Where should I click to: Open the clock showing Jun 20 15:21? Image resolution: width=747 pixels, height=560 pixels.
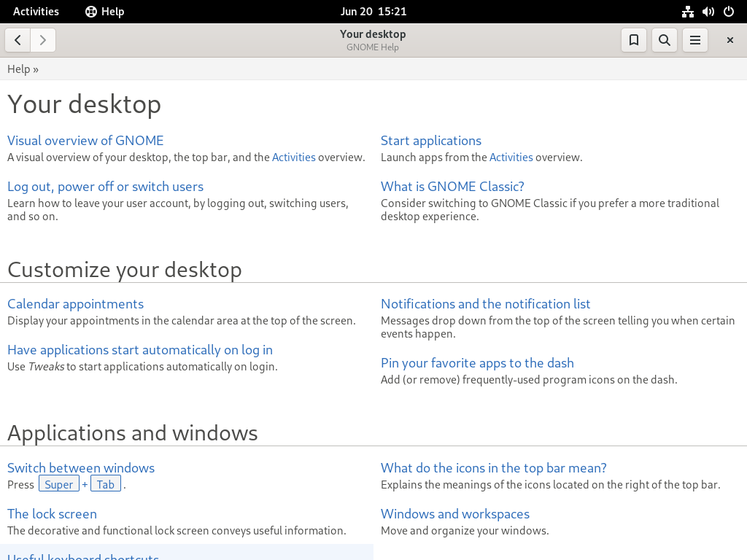click(x=373, y=12)
